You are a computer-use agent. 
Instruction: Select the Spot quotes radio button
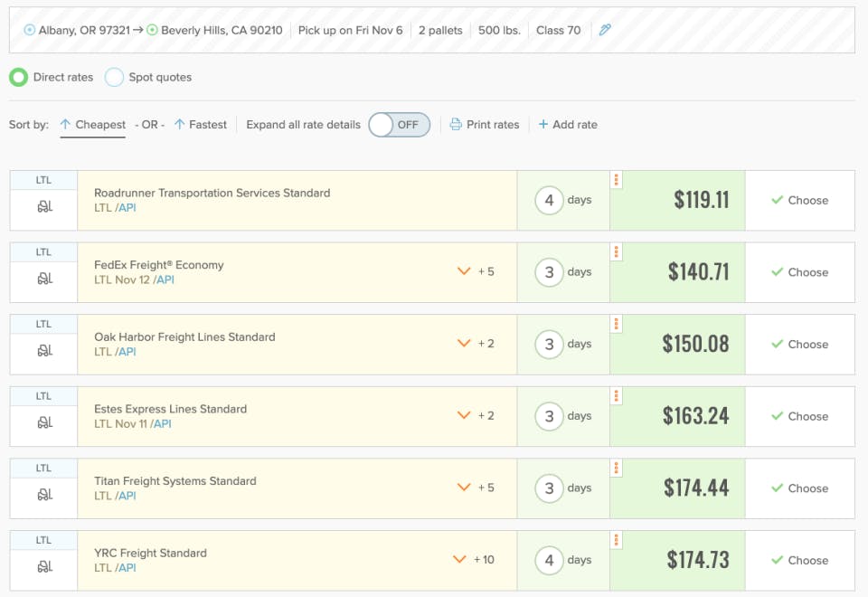point(114,77)
